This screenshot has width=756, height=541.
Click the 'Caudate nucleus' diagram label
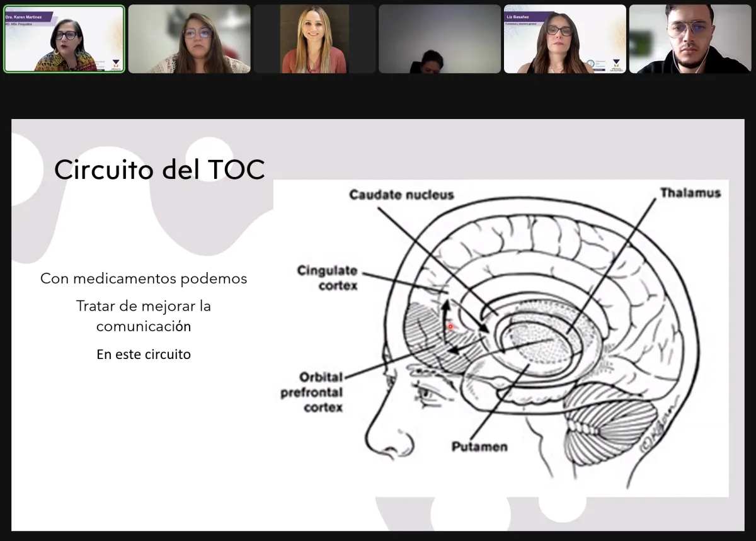tap(401, 195)
